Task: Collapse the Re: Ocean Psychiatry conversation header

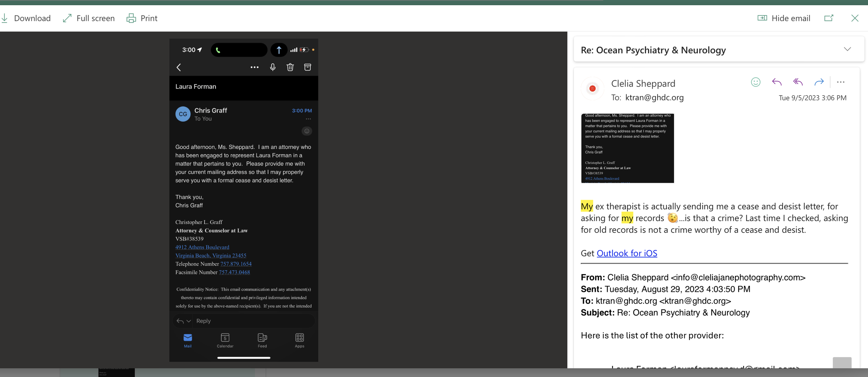Action: (847, 49)
